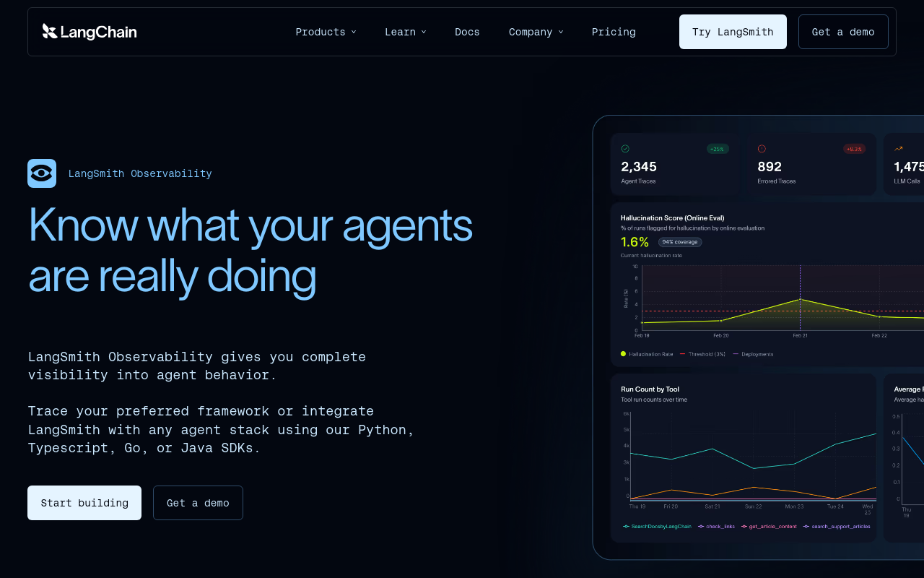Click the green checkmark icon on Agent Traces
924x578 pixels.
(626, 149)
